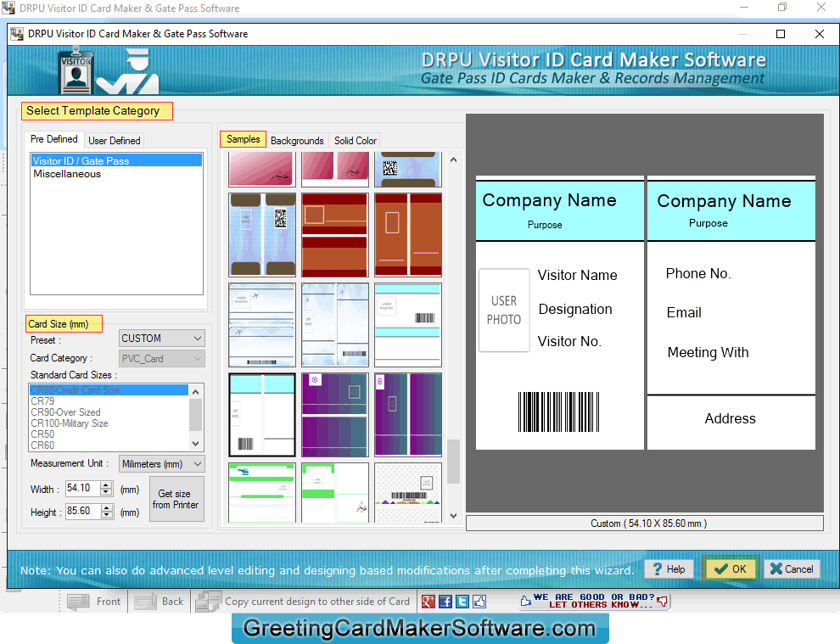
Task: Choose the airplane-themed horizontal template
Action: (x=262, y=325)
